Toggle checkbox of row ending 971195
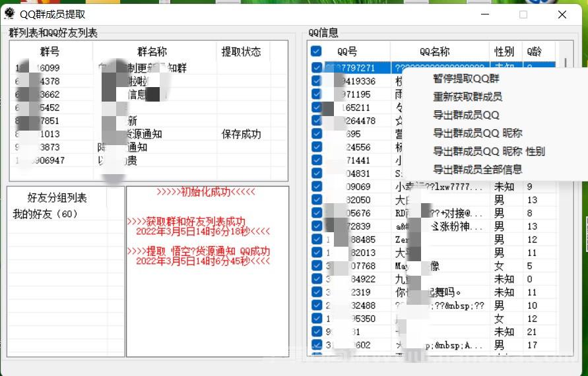Screen dimensions: 588x376 coord(317,94)
